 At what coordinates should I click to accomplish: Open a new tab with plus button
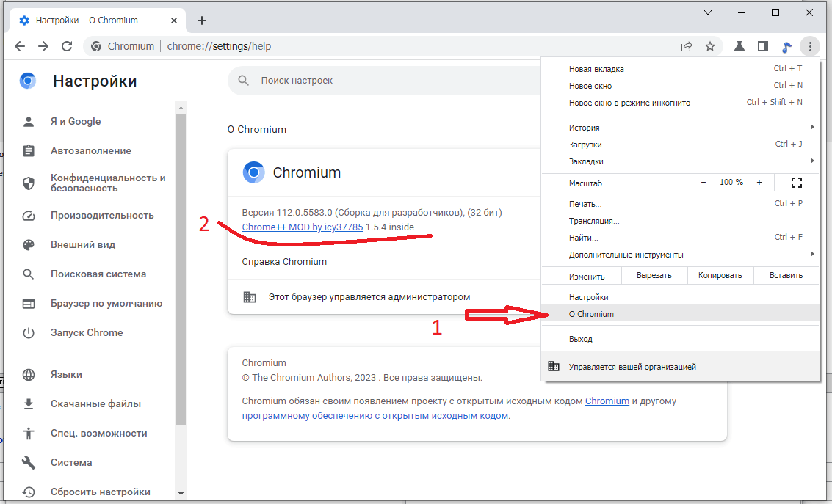coord(202,21)
